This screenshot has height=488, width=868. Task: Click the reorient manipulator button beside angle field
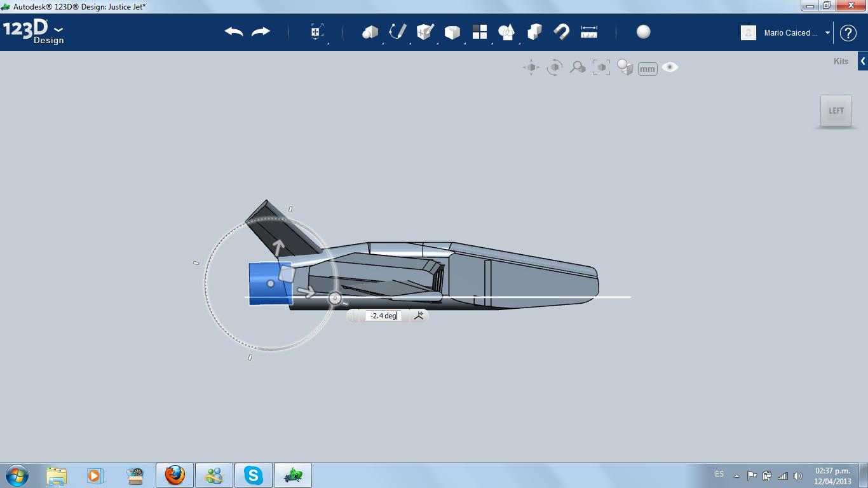coord(419,315)
